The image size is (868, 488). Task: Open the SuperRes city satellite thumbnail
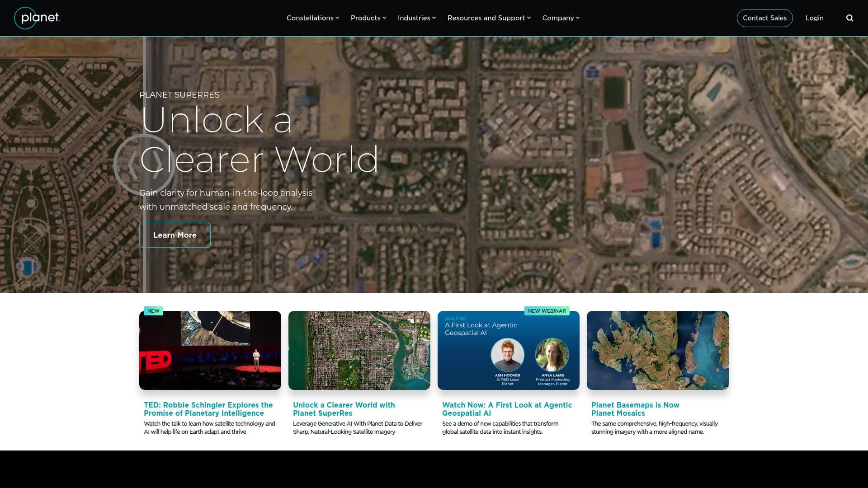(359, 350)
